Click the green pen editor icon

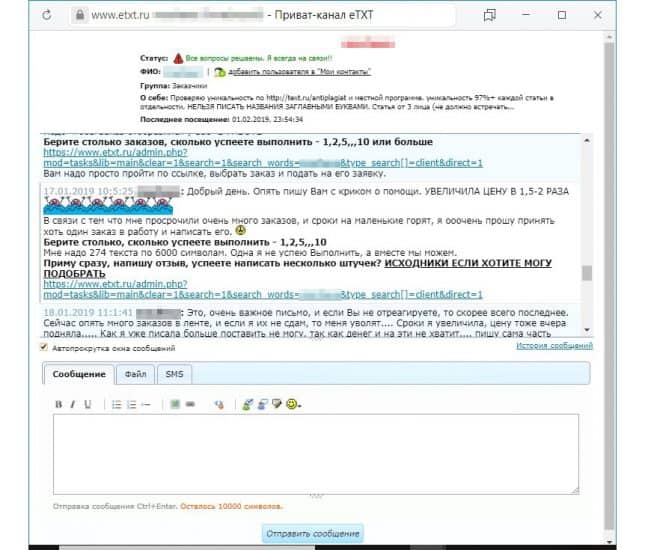pos(247,404)
